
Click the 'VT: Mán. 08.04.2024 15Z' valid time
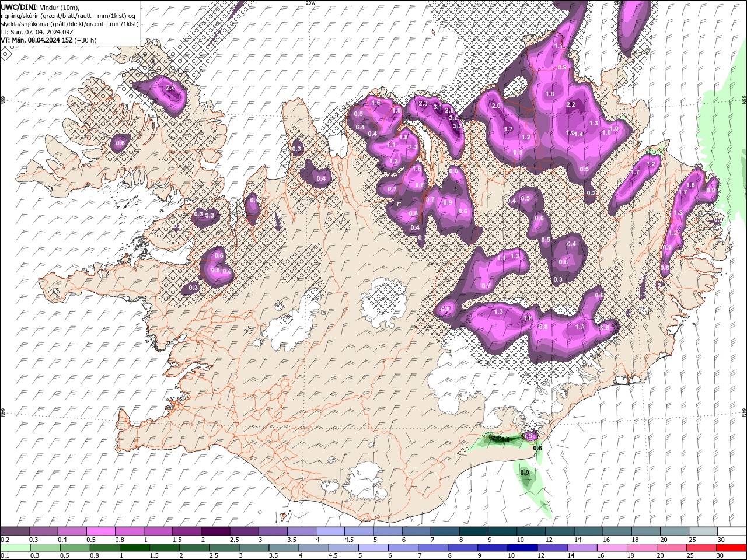37,40
